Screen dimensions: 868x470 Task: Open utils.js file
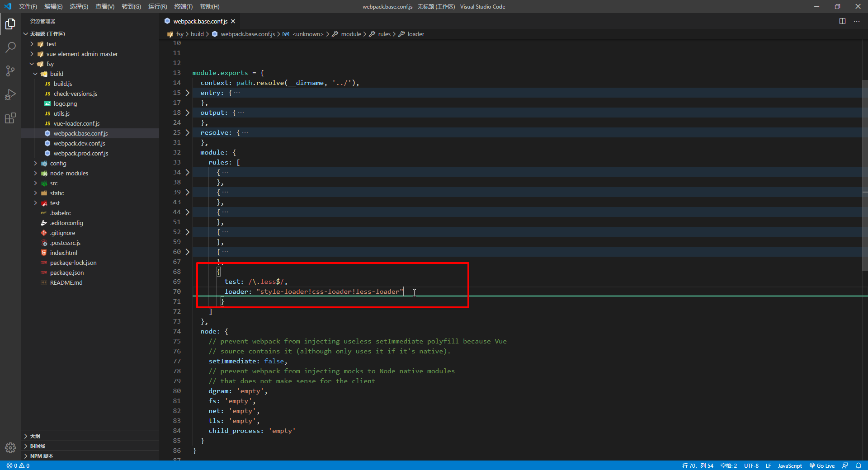point(90,113)
